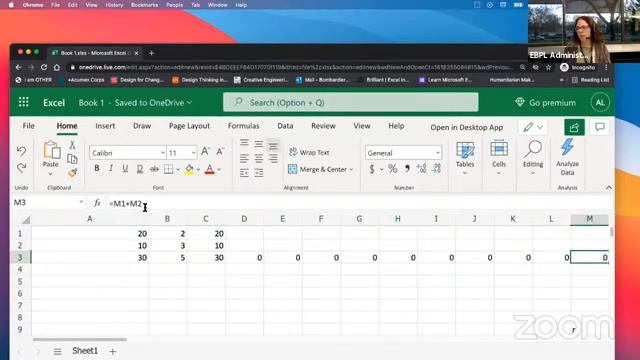Image resolution: width=640 pixels, height=360 pixels.
Task: Open the Tables menu
Action: click(465, 158)
